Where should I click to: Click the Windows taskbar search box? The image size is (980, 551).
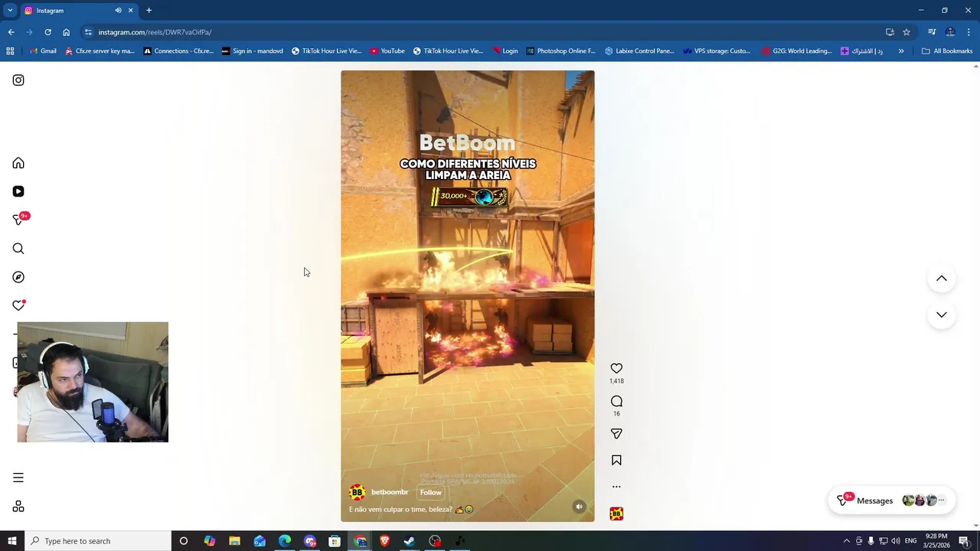pyautogui.click(x=97, y=541)
